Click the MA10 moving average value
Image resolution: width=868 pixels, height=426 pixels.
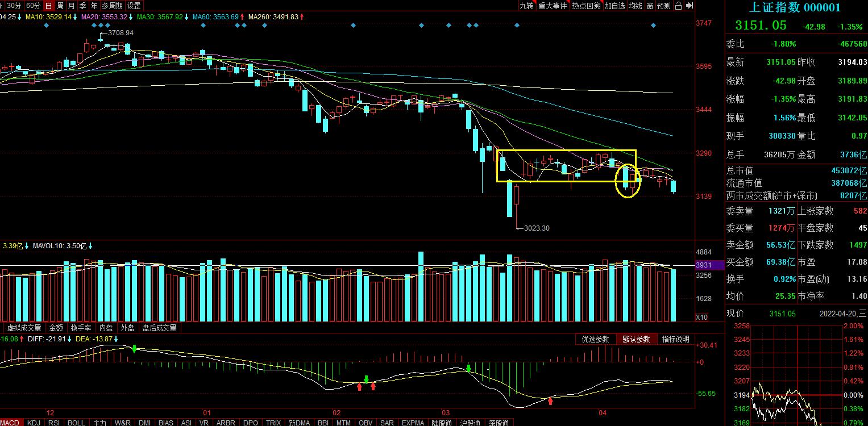[x=51, y=17]
